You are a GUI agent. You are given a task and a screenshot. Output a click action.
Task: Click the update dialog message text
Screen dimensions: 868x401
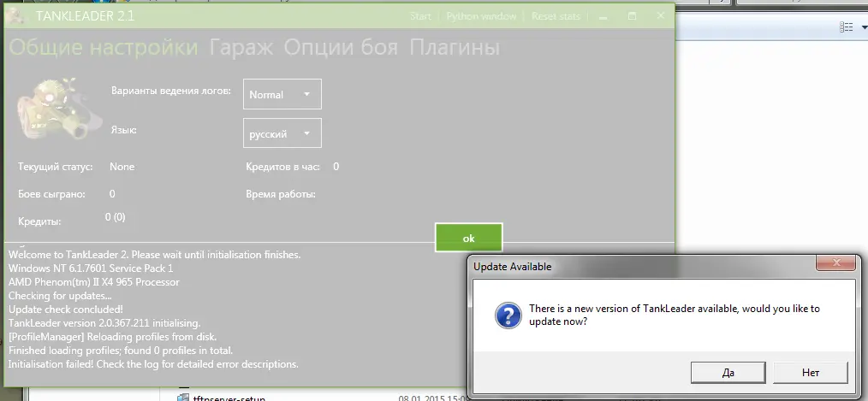pos(675,315)
